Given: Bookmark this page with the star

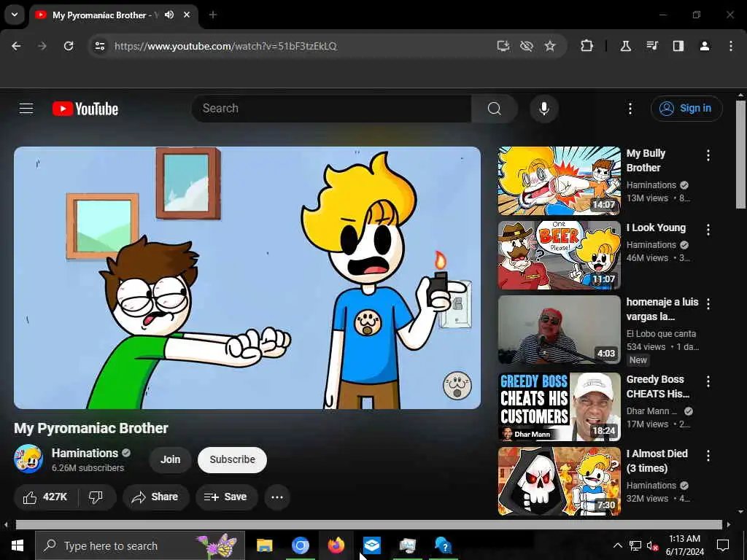Looking at the screenshot, I should (x=550, y=46).
